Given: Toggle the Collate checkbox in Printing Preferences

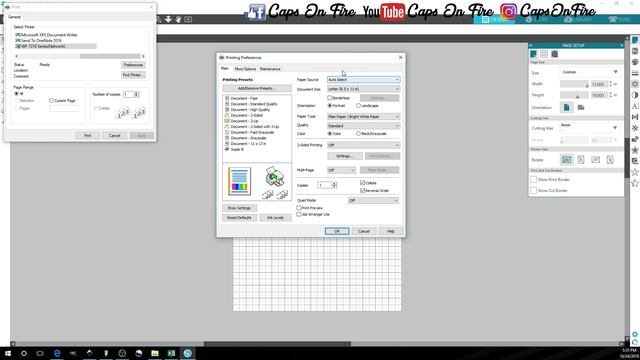Looking at the screenshot, I should (x=362, y=183).
